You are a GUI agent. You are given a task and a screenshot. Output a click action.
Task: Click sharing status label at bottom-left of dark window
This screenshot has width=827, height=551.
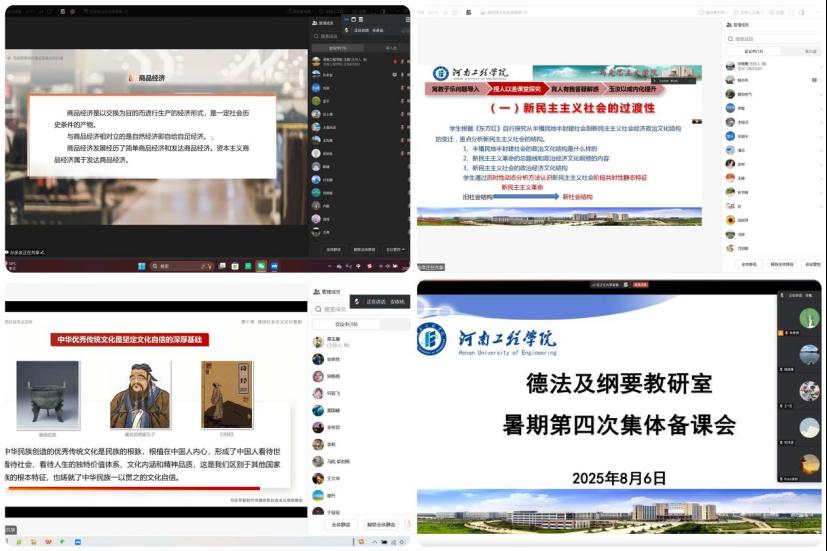click(x=26, y=253)
